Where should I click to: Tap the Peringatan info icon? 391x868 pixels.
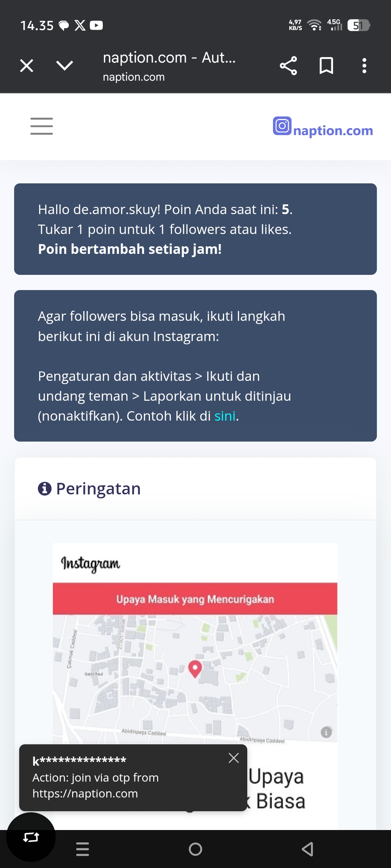45,489
